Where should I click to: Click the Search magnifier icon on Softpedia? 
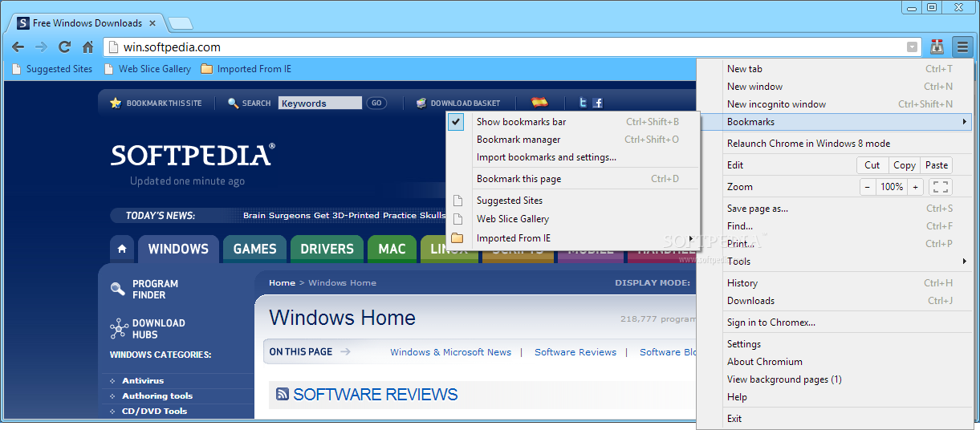click(234, 103)
